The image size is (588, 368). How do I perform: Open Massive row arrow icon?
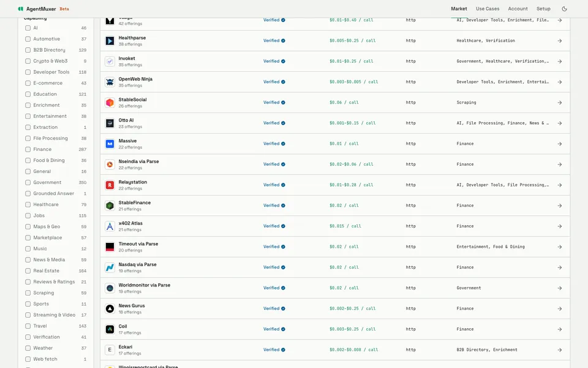pyautogui.click(x=559, y=144)
